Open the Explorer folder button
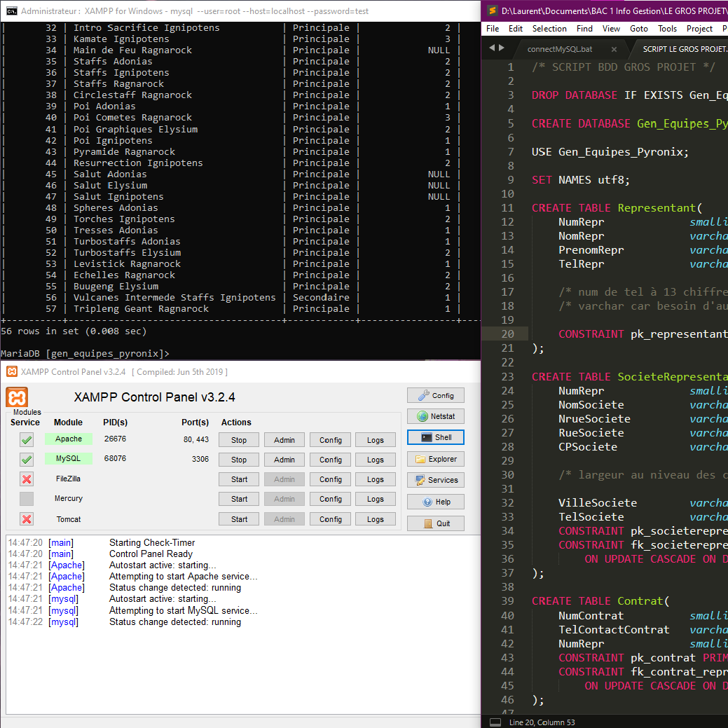 435,459
